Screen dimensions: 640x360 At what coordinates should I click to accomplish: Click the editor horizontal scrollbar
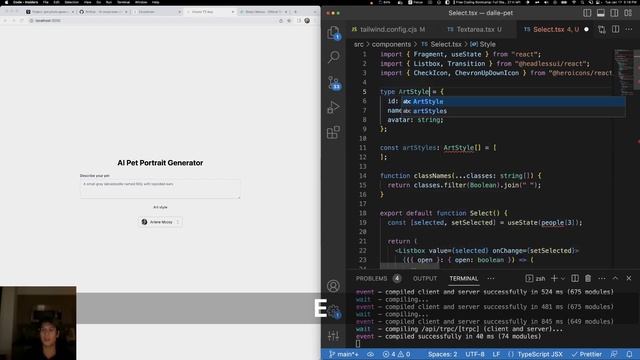409,267
